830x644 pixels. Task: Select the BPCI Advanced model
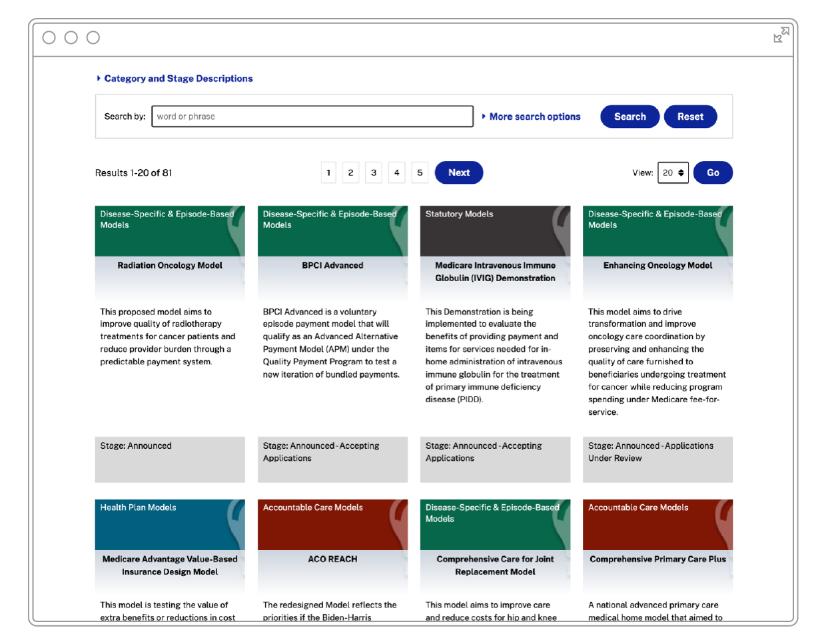(x=332, y=265)
